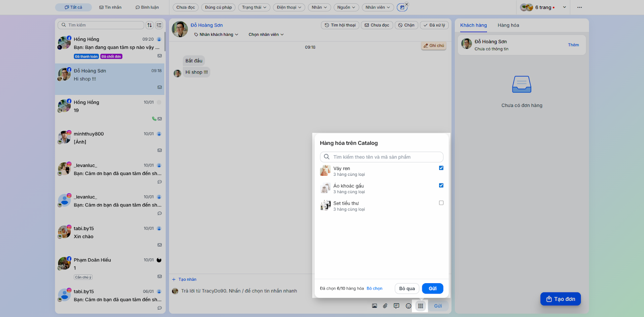Viewport: 644px width, 317px height.
Task: Select the Tất cả tab
Action: 73,7
